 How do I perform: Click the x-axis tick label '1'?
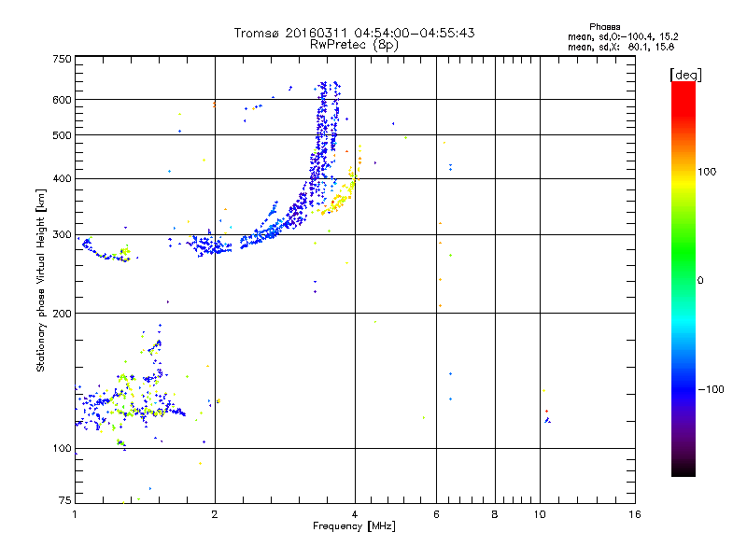75,514
